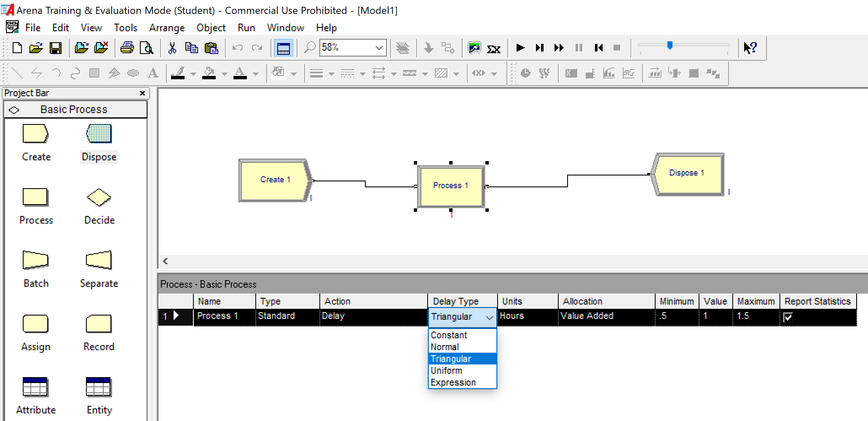The width and height of the screenshot is (868, 421).
Task: Save the model with Save icon
Action: tap(56, 48)
